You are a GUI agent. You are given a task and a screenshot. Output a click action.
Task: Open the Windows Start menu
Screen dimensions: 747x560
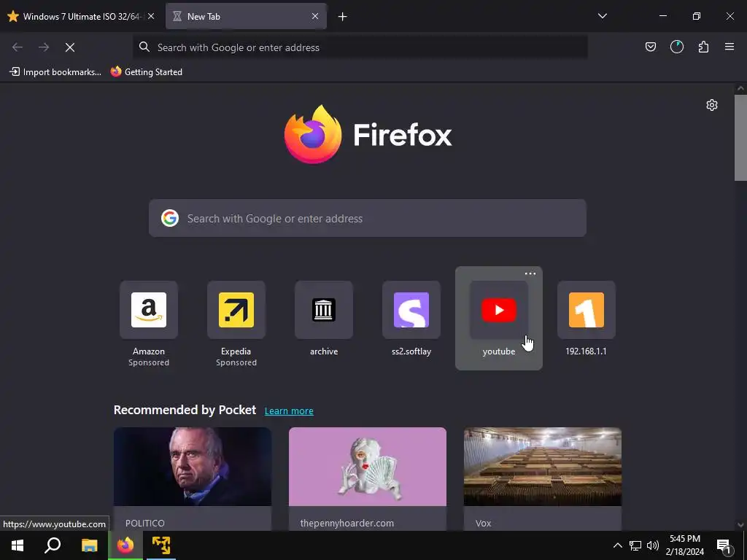point(18,545)
